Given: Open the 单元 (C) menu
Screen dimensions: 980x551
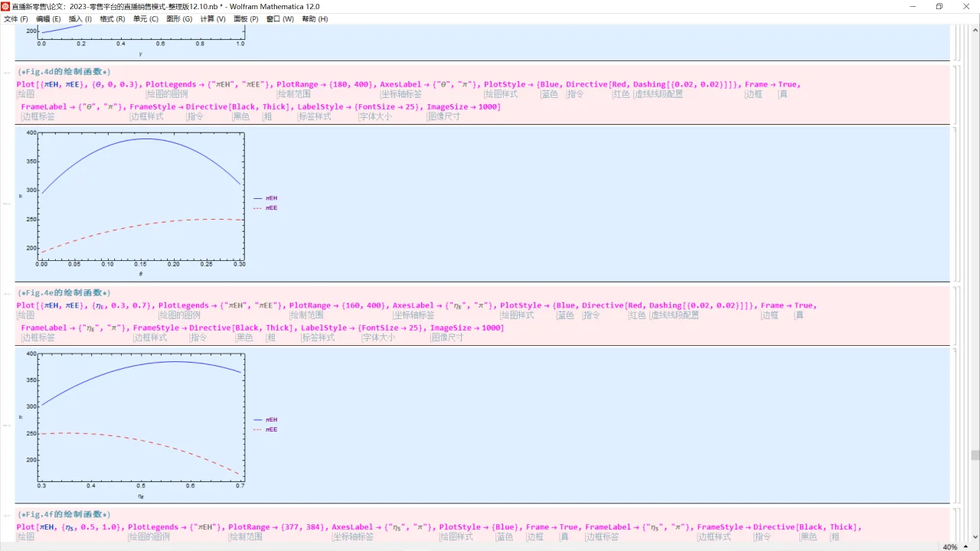Looking at the screenshot, I should click(145, 19).
